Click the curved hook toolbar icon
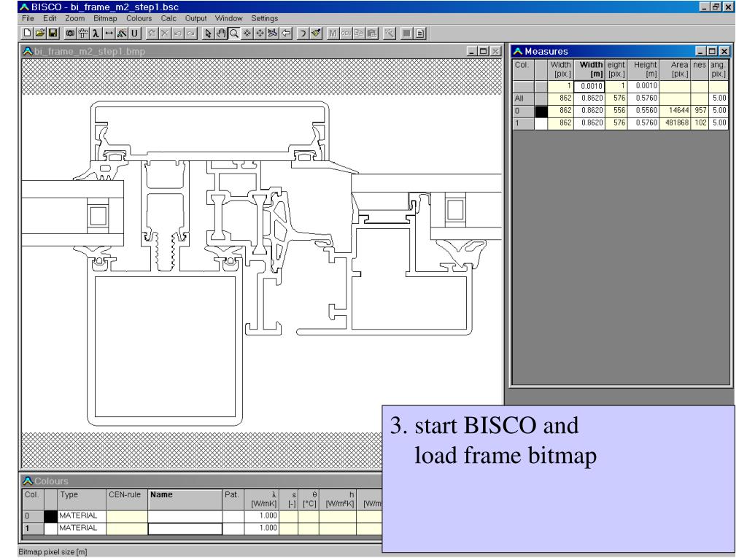747x560 pixels. tap(303, 34)
